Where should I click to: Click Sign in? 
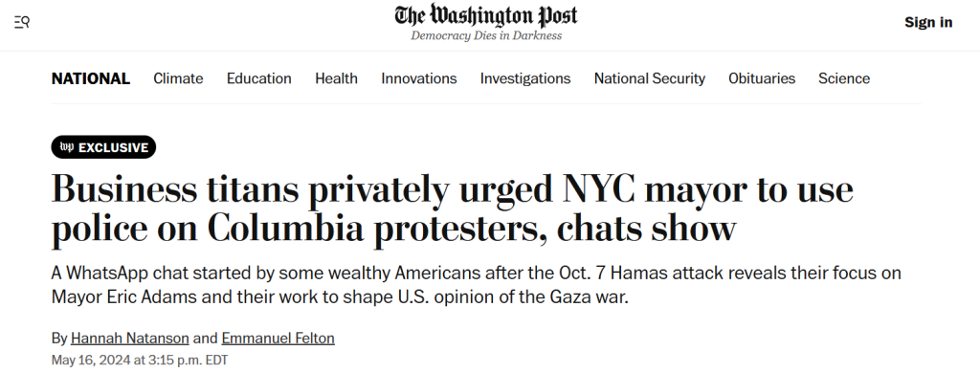[x=928, y=23]
